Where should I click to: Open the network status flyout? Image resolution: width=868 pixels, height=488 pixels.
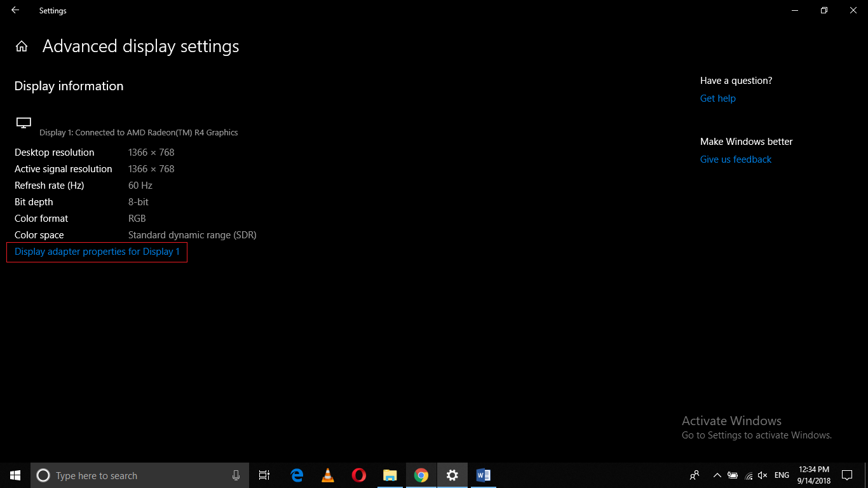[747, 475]
